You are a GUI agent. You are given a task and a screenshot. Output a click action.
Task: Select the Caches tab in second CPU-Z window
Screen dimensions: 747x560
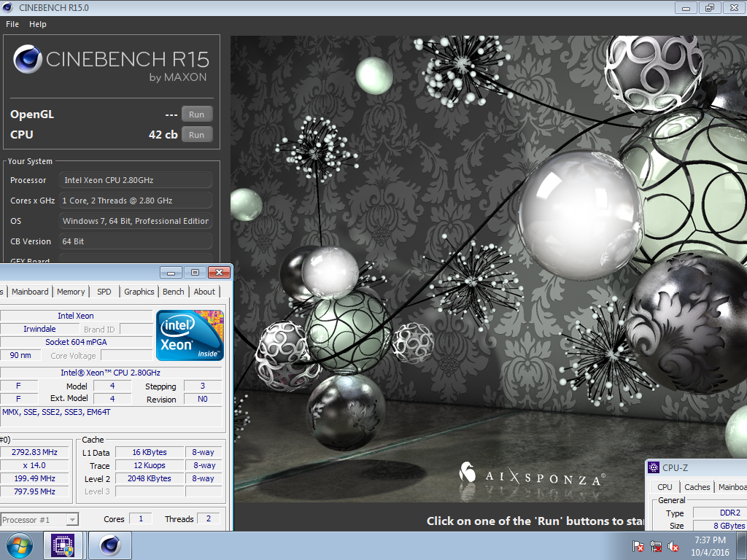[x=697, y=486]
